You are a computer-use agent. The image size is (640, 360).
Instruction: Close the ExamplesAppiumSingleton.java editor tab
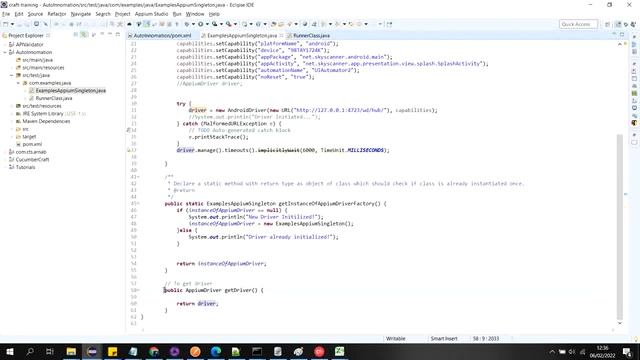click(281, 36)
